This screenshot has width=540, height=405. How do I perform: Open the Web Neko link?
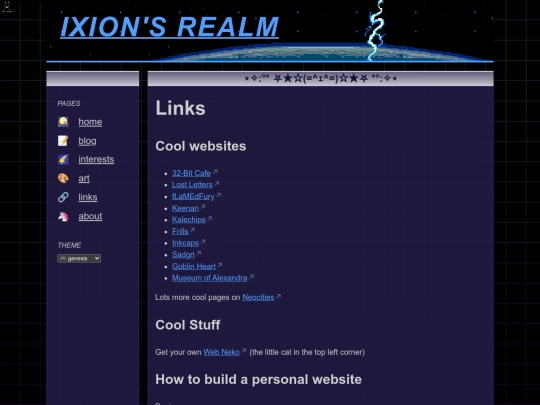(x=221, y=352)
